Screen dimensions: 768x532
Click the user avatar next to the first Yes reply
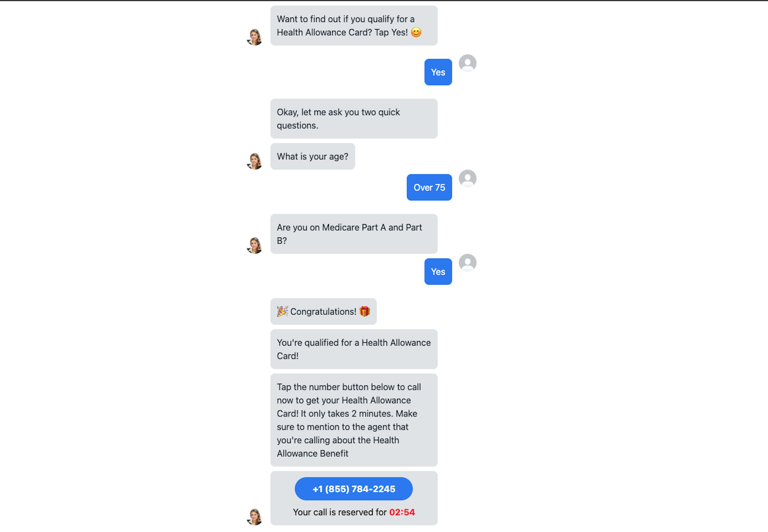pyautogui.click(x=467, y=63)
